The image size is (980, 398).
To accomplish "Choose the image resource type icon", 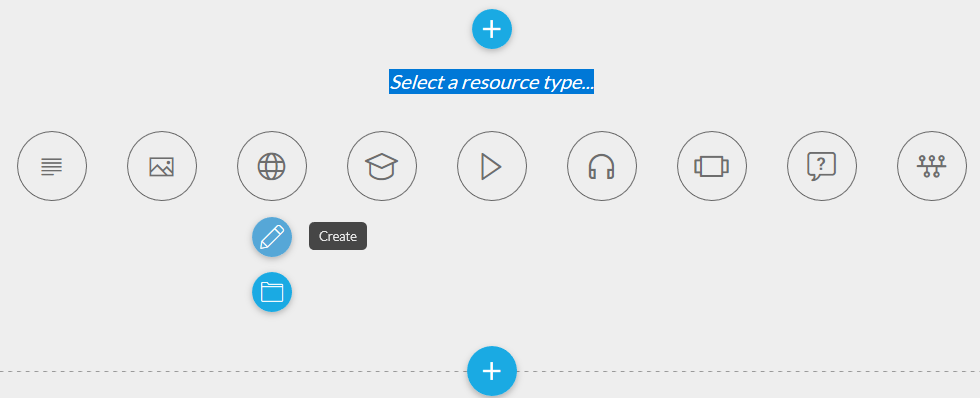I will pyautogui.click(x=162, y=166).
